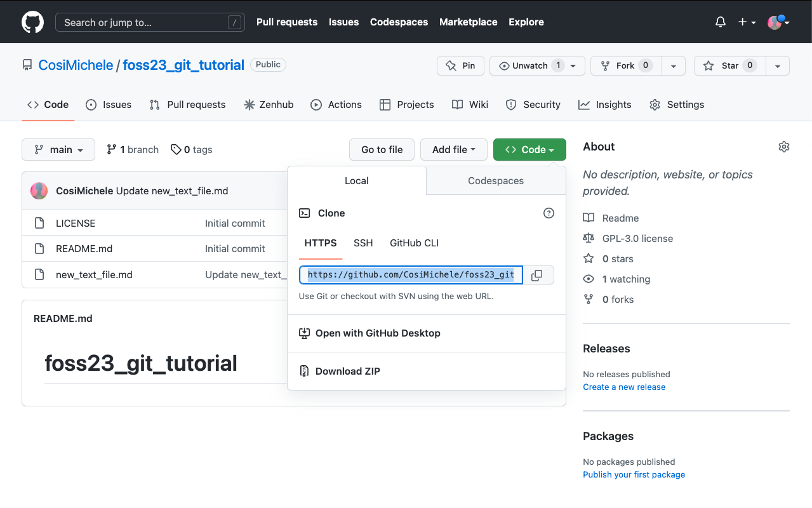Open the Actions tab
Screen dimensions: 812x508
pyautogui.click(x=336, y=105)
